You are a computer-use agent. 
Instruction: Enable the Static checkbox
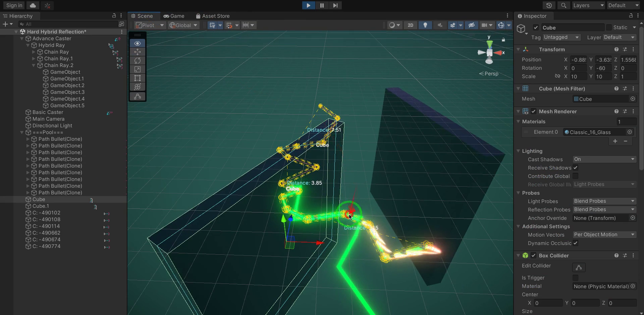click(x=609, y=27)
